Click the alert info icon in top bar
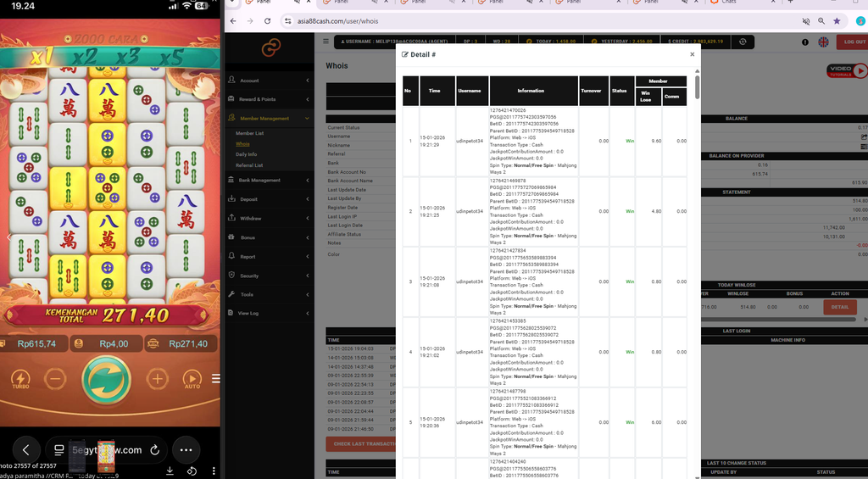This screenshot has width=868, height=479. [805, 42]
